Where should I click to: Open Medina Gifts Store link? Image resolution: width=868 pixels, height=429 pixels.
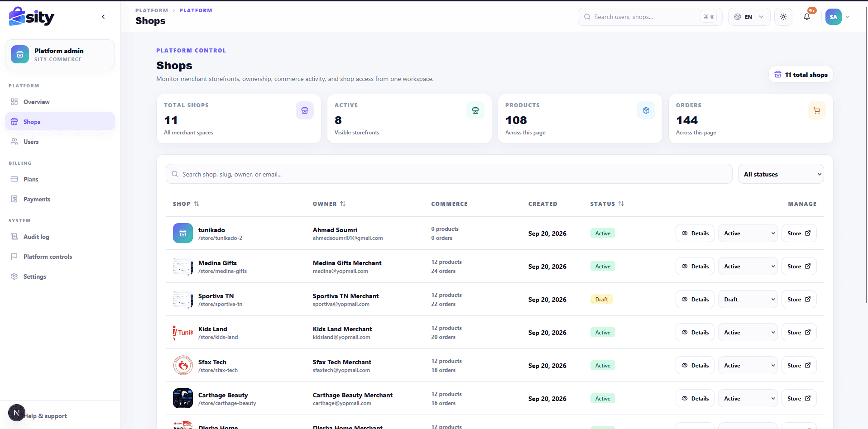pos(799,266)
